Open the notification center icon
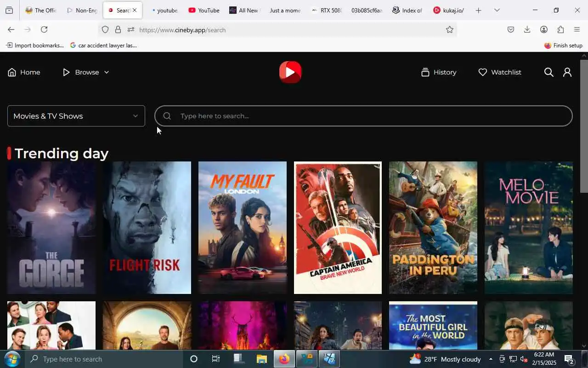 pos(569,359)
